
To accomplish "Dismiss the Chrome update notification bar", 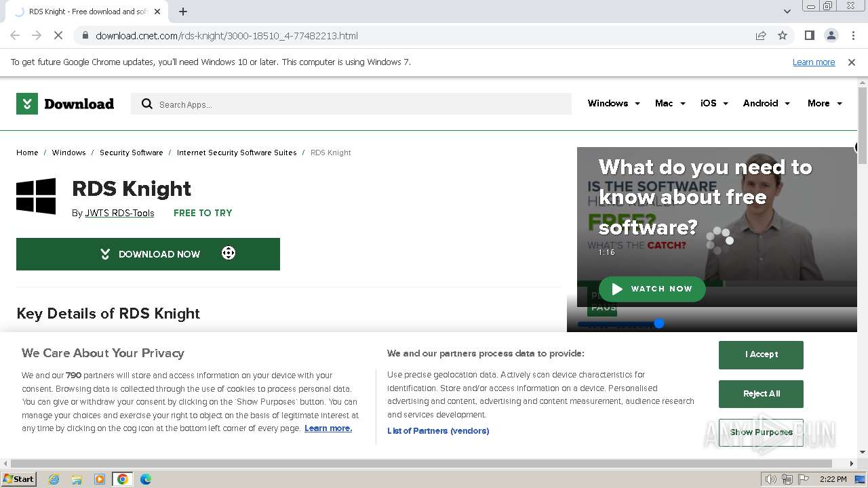I will (852, 62).
